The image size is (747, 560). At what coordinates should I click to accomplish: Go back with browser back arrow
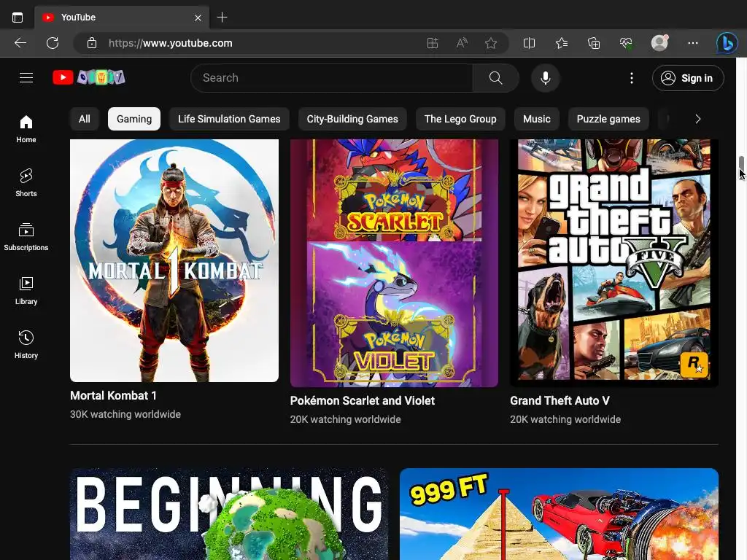coord(20,43)
